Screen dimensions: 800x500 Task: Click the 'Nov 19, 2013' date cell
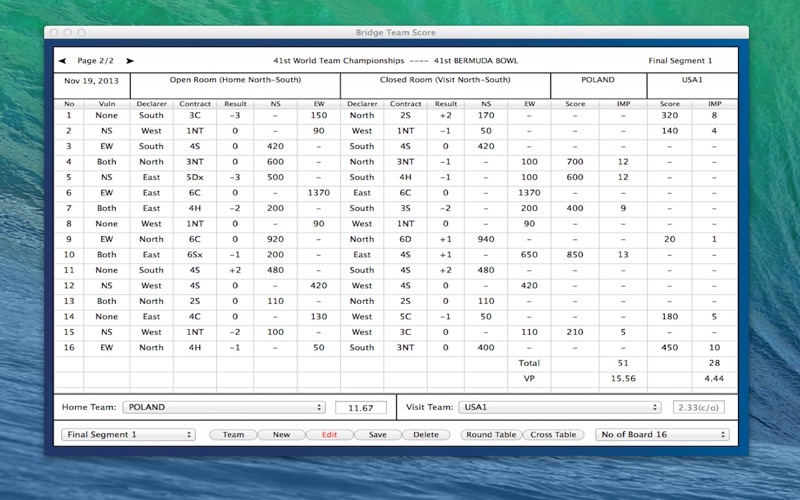[x=91, y=81]
